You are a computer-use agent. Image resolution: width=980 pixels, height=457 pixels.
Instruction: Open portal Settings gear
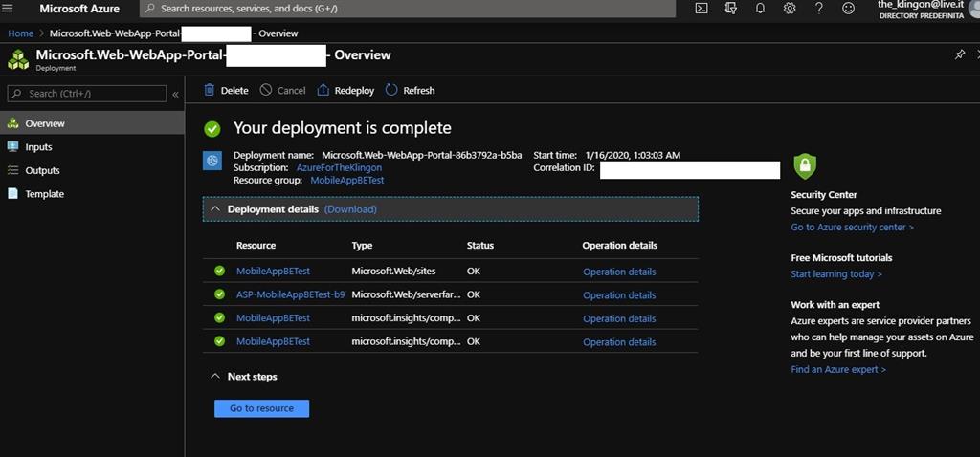790,9
